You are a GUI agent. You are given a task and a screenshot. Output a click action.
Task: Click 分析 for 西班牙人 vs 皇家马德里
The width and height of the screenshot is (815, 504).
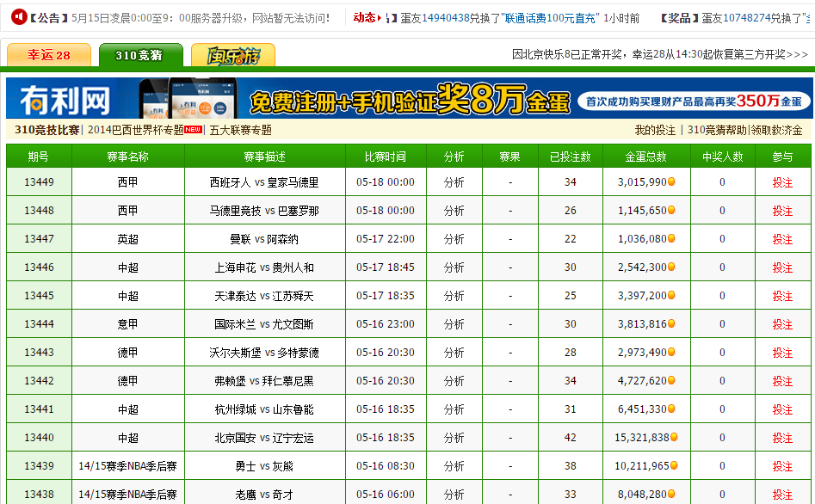[454, 182]
